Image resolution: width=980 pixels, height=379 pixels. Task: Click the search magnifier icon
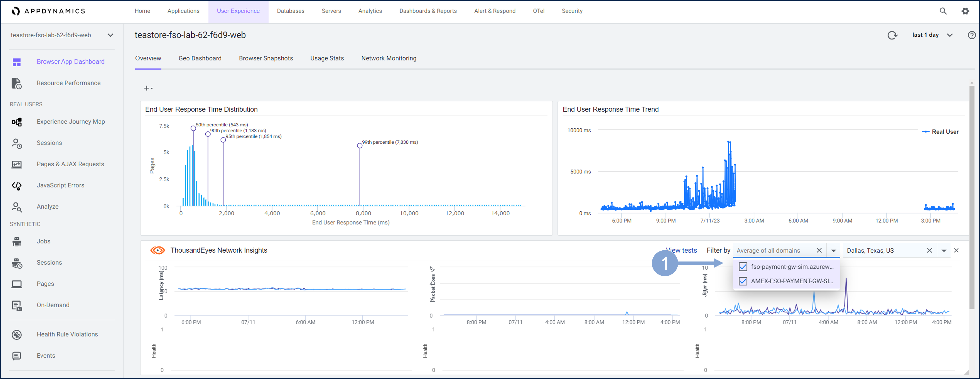943,11
